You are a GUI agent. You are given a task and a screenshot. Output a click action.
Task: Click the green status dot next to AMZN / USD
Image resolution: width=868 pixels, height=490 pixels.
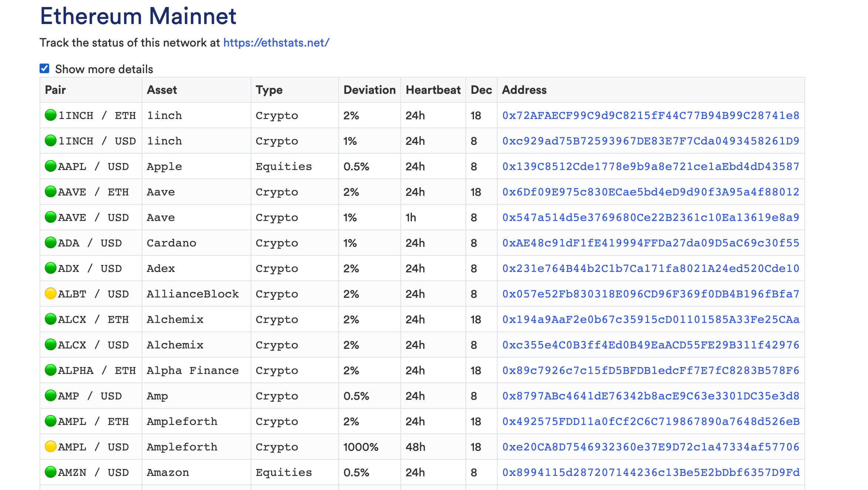[51, 472]
